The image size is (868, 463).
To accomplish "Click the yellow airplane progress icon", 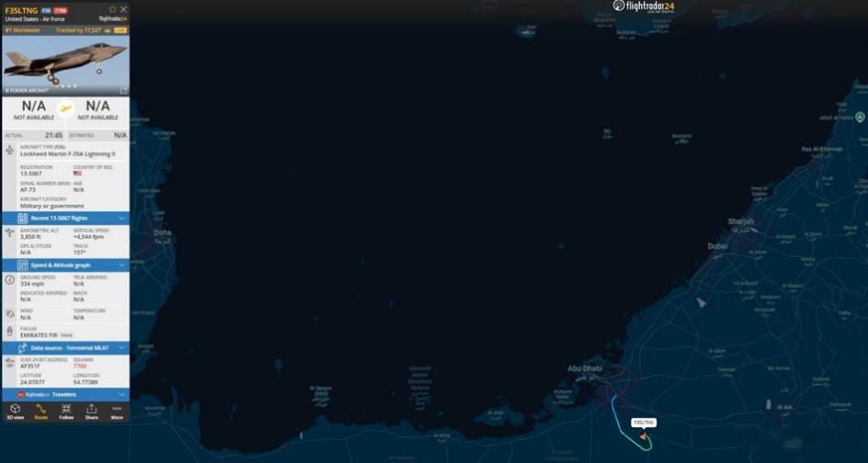I will [66, 108].
